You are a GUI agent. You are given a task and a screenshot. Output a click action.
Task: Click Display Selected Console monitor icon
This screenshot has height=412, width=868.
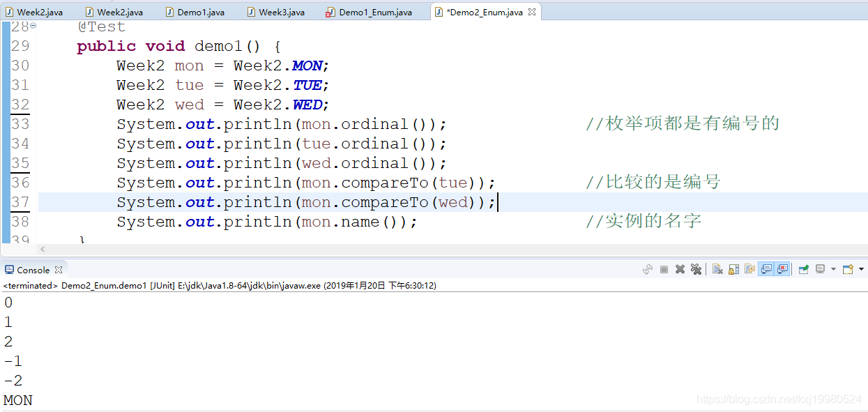click(820, 269)
